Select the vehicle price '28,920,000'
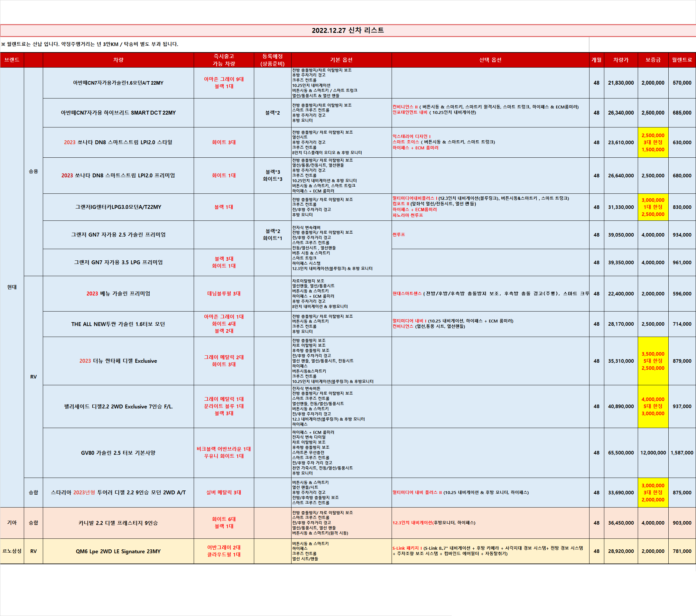Viewport: 696px width, 616px height. tap(621, 551)
